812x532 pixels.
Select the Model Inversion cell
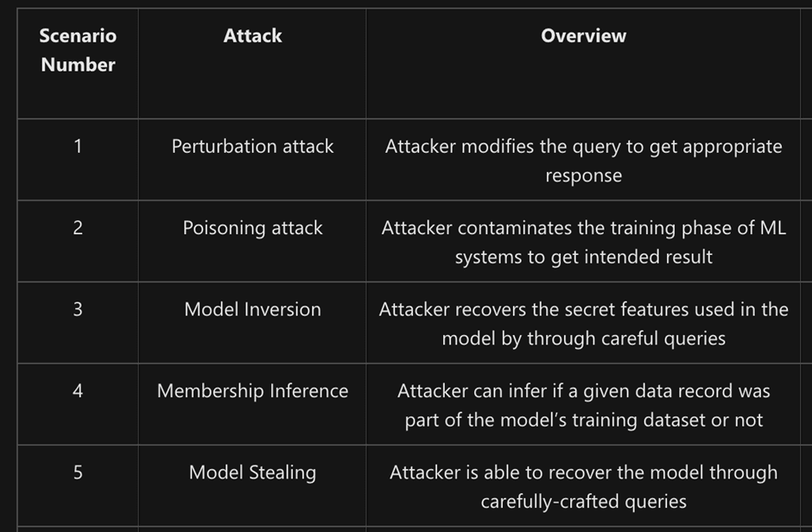pyautogui.click(x=252, y=309)
